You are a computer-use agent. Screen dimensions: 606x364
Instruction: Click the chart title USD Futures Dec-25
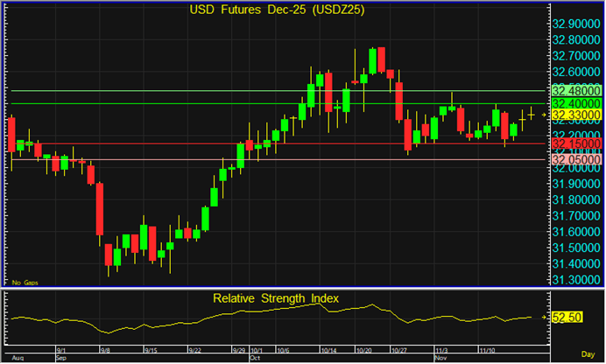pos(279,10)
